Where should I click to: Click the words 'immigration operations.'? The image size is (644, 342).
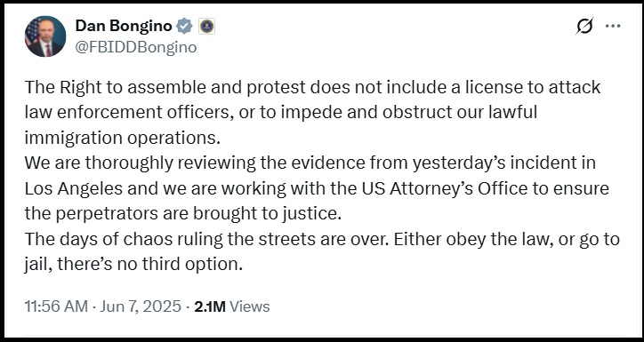click(123, 139)
